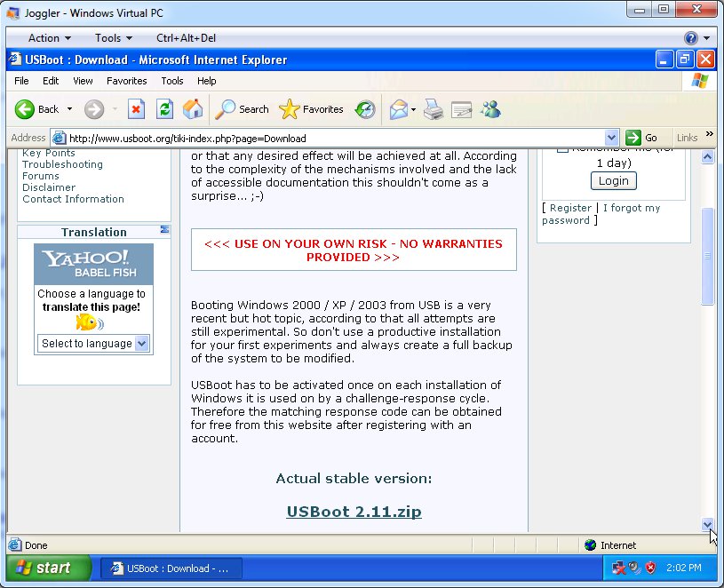This screenshot has width=724, height=588.
Task: Click the network tray icon with red X
Action: pos(618,568)
